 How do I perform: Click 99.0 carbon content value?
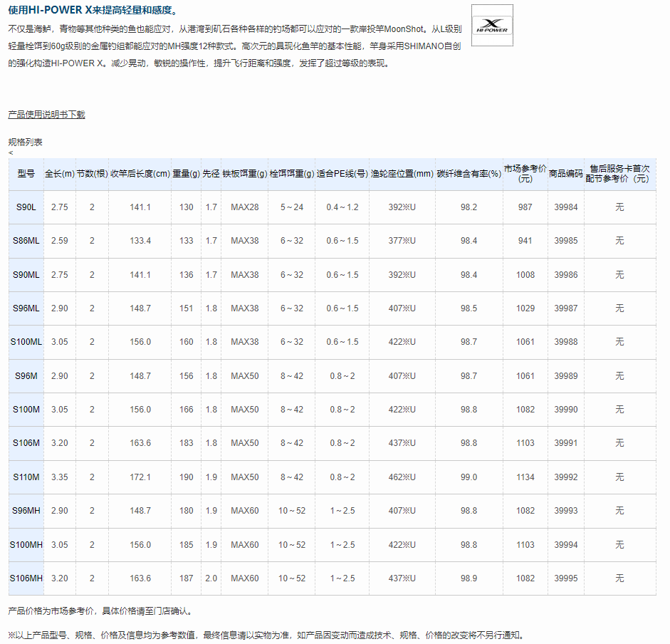tap(469, 477)
